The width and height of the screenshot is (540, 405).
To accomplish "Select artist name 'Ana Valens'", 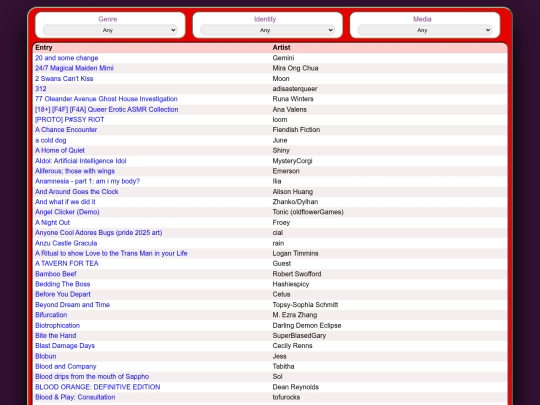I will point(289,110).
